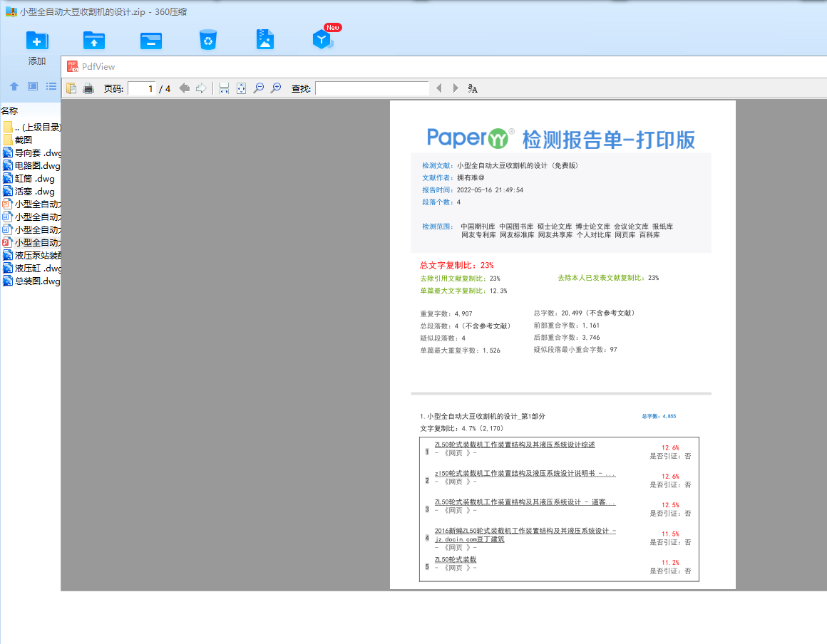
Task: Click the compressed image file icon
Action: (264, 39)
